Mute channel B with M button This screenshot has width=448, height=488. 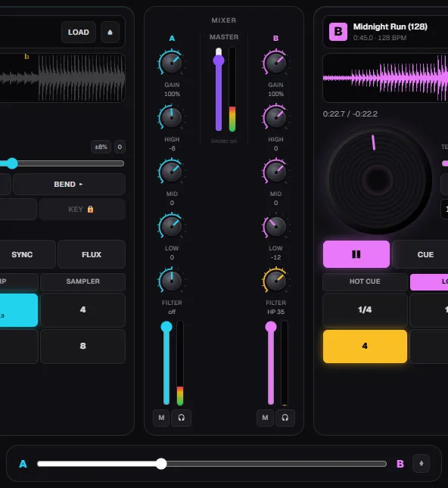point(265,418)
